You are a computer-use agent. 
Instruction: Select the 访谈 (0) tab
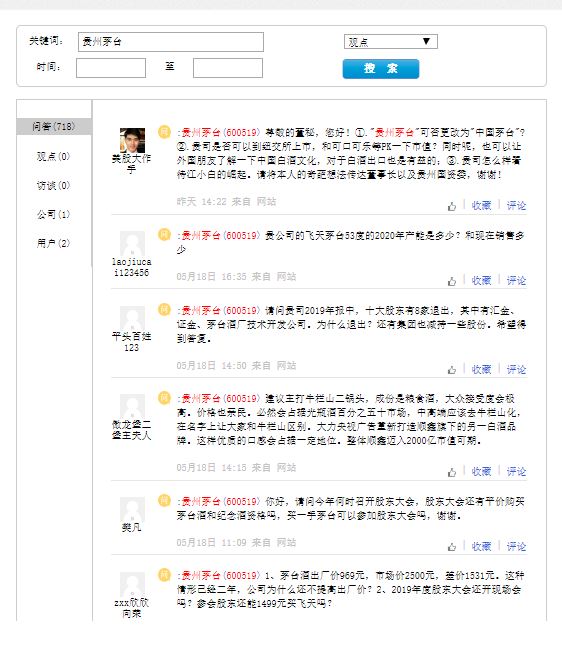coord(54,185)
